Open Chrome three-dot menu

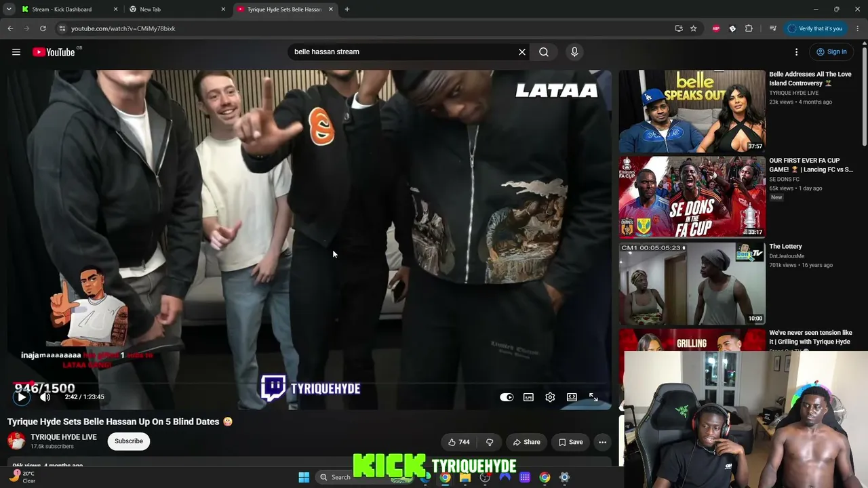(858, 28)
